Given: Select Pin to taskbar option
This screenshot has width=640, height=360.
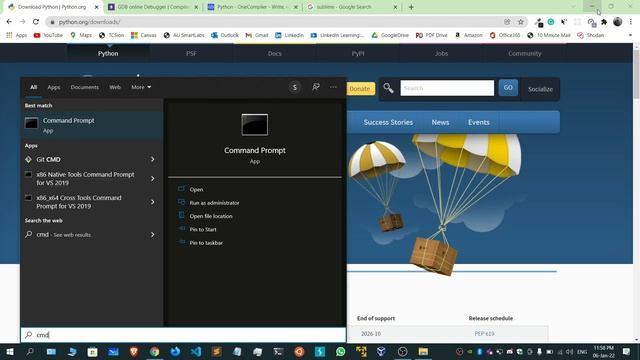Looking at the screenshot, I should [x=206, y=243].
